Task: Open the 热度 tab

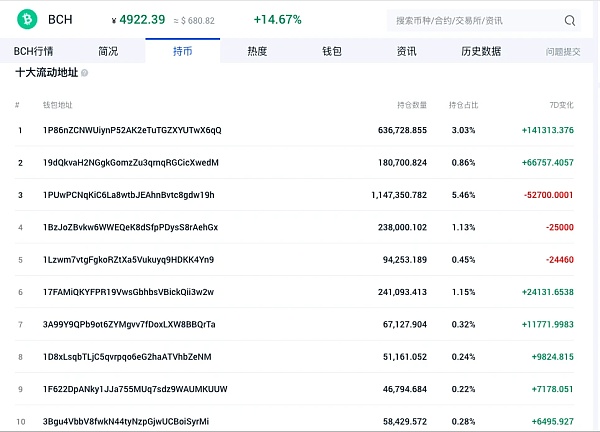Action: (x=257, y=51)
